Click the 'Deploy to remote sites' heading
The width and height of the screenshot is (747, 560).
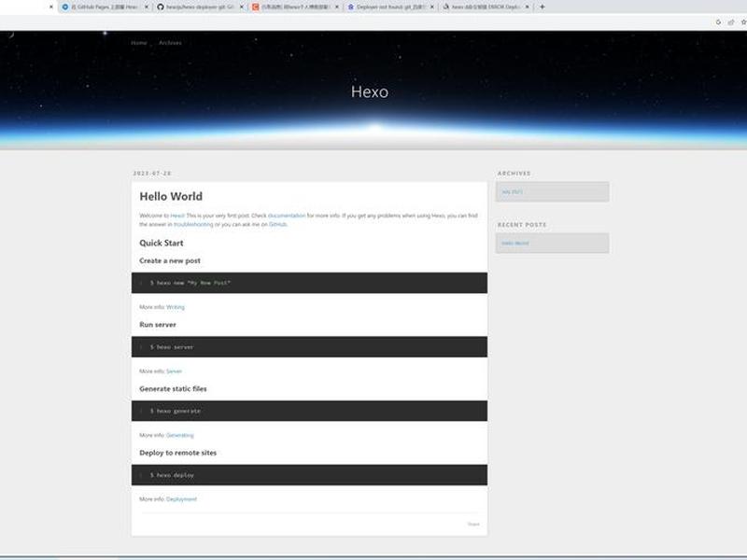(x=177, y=453)
